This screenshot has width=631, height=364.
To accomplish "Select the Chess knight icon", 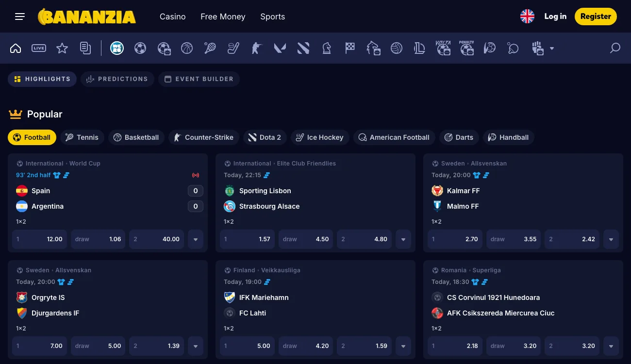I will 327,48.
